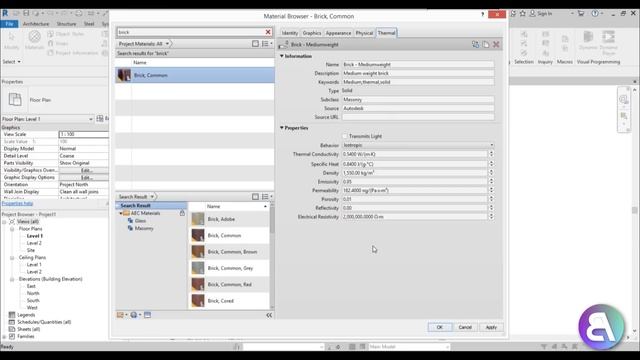The image size is (640, 360).
Task: Open the Select dropdown in ribbon
Action: [x=11, y=62]
